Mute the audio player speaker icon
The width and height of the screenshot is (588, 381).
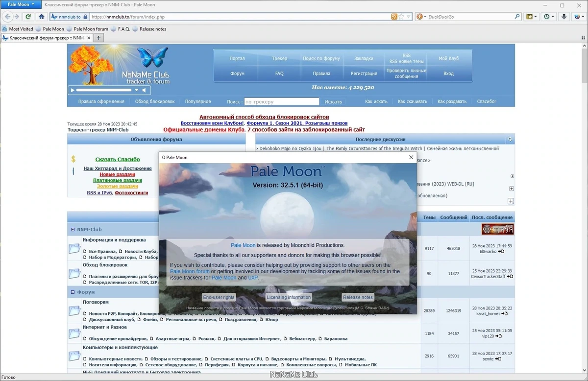[144, 90]
